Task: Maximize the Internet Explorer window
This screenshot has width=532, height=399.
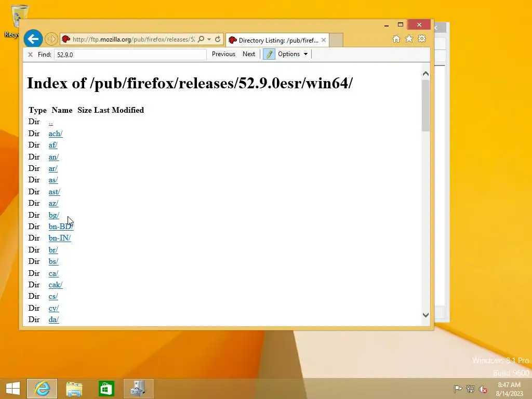Action: (401, 25)
